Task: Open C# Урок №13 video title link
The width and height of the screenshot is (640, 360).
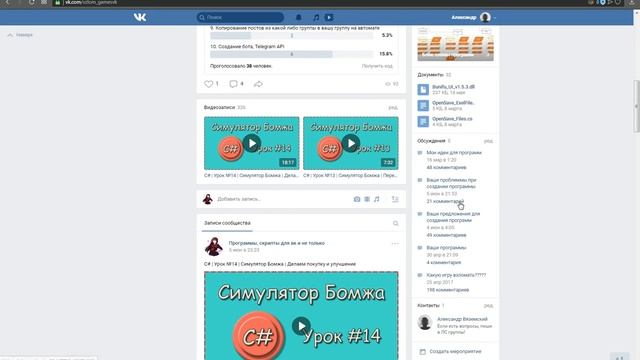Action: pos(350,175)
